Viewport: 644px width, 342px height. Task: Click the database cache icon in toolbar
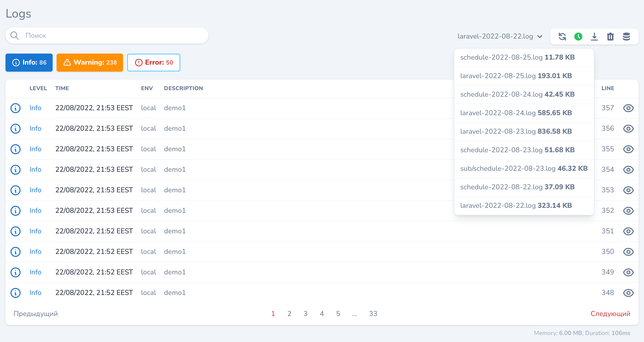coord(626,37)
